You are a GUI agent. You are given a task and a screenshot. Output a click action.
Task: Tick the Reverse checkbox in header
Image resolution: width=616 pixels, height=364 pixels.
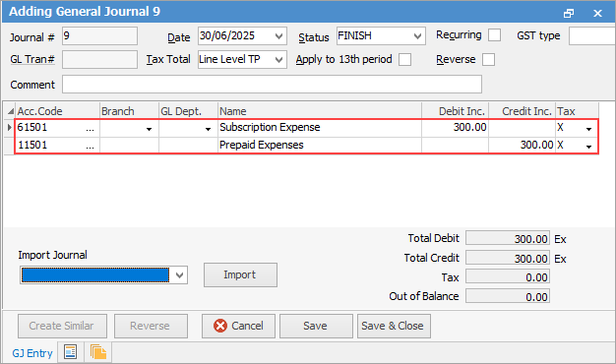(x=489, y=60)
